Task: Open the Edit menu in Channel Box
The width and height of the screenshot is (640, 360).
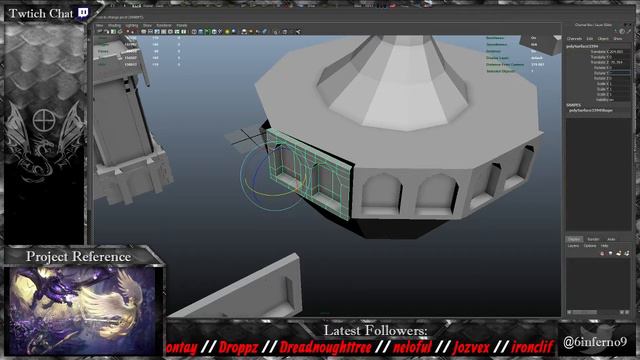Action: pyautogui.click(x=590, y=39)
